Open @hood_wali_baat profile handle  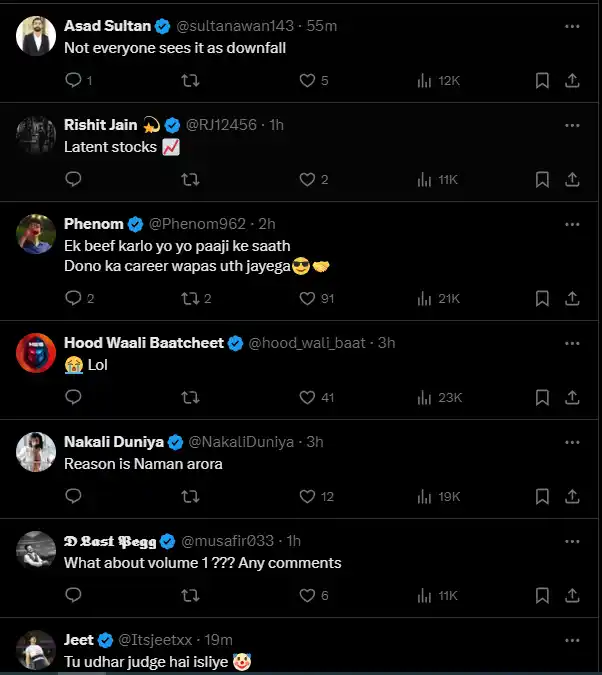click(x=309, y=343)
